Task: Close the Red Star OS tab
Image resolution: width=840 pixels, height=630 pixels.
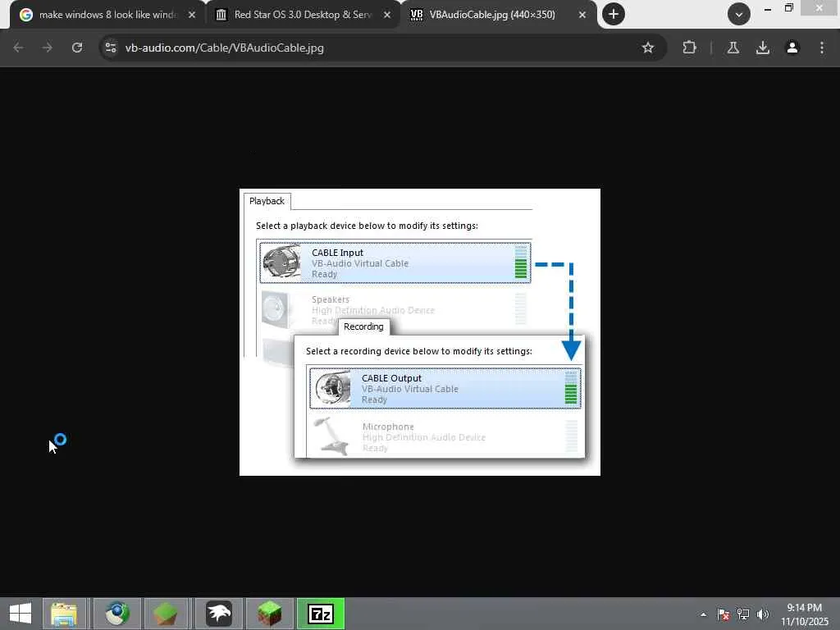Action: click(x=387, y=15)
